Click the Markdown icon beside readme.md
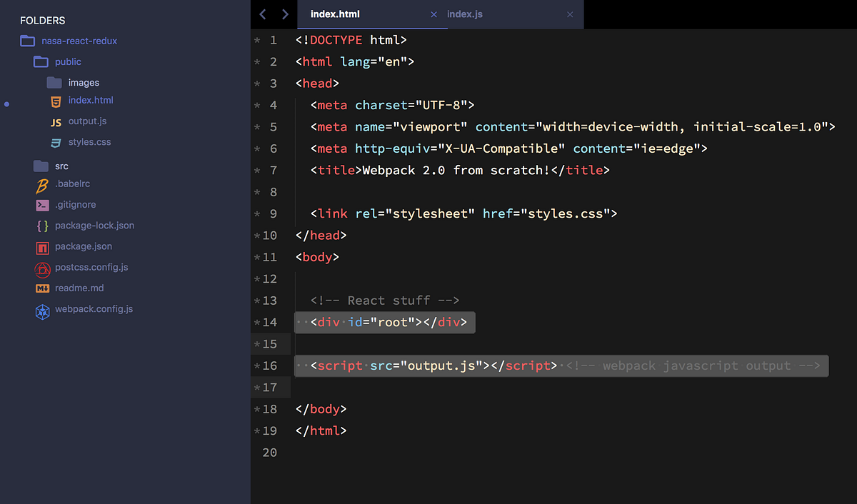This screenshot has width=857, height=504. [x=42, y=289]
